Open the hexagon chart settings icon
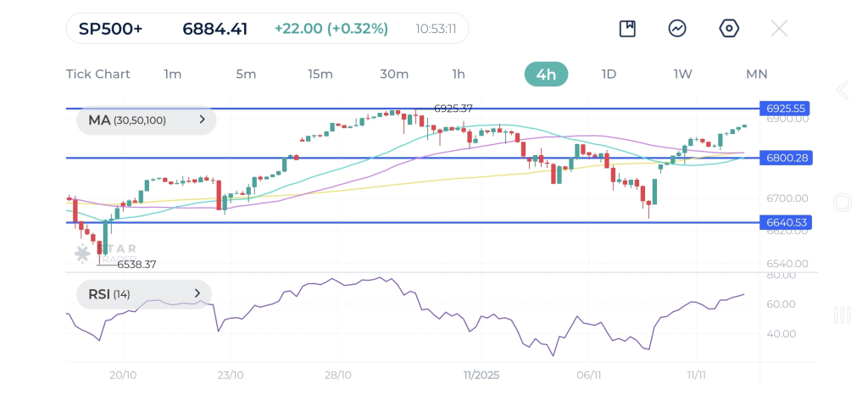 pyautogui.click(x=728, y=29)
